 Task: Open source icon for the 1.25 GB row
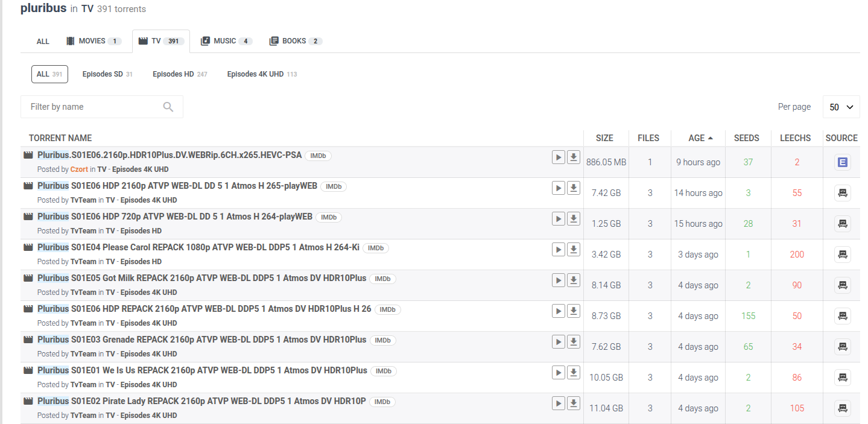click(x=842, y=224)
